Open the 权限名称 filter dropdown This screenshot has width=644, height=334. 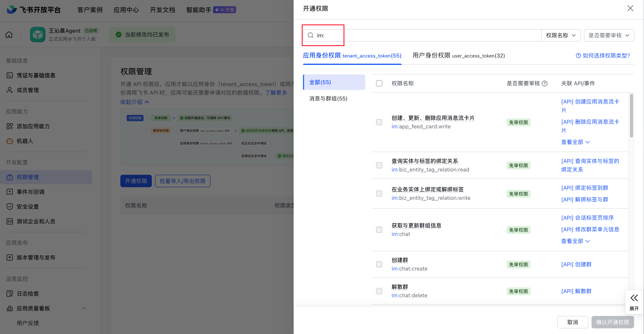561,35
